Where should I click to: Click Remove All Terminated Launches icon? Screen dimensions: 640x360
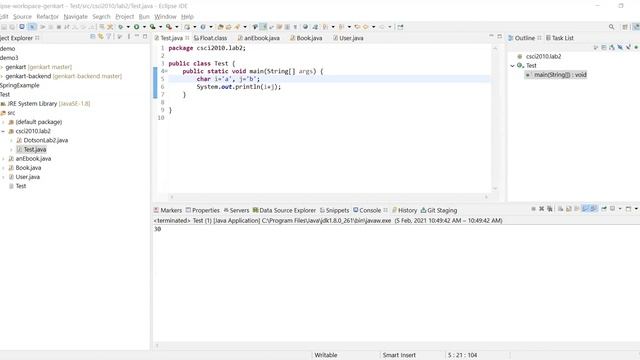point(550,209)
